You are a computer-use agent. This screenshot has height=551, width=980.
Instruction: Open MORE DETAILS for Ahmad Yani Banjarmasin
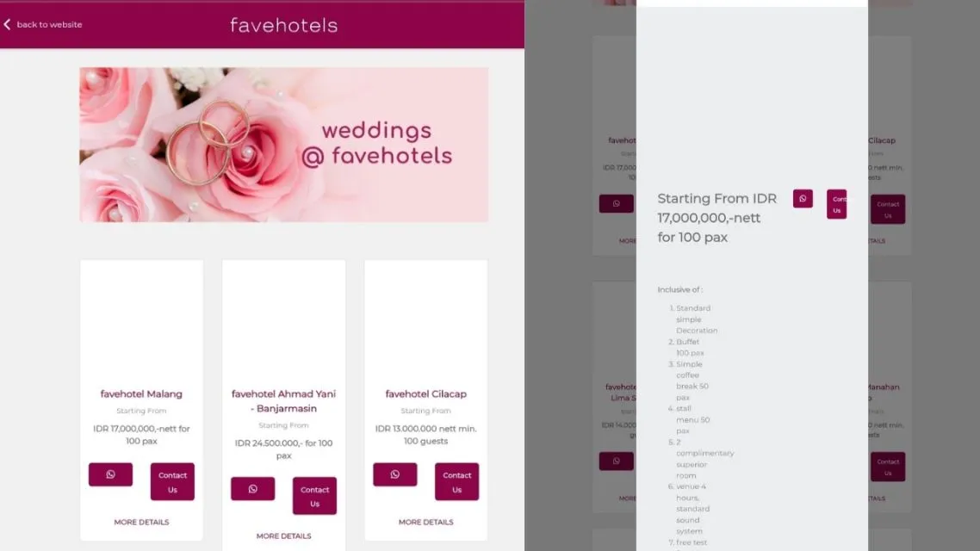pos(283,536)
